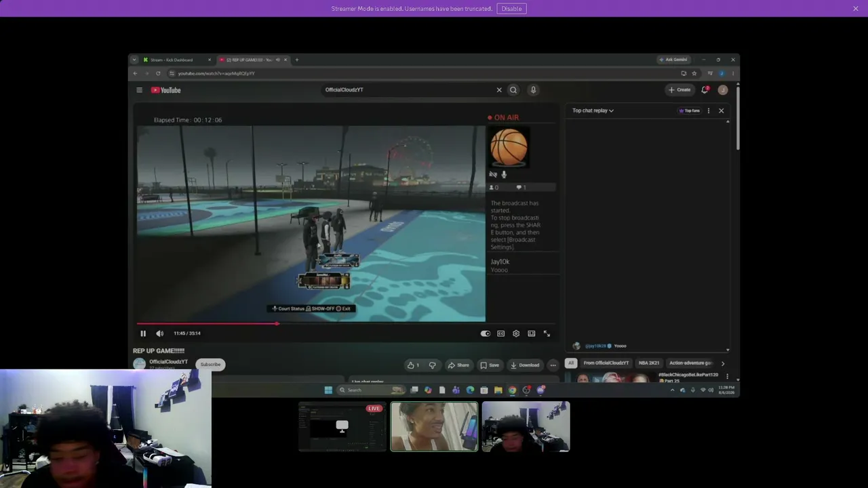Show hidden system tray icons
Image resolution: width=868 pixels, height=488 pixels.
tap(673, 390)
